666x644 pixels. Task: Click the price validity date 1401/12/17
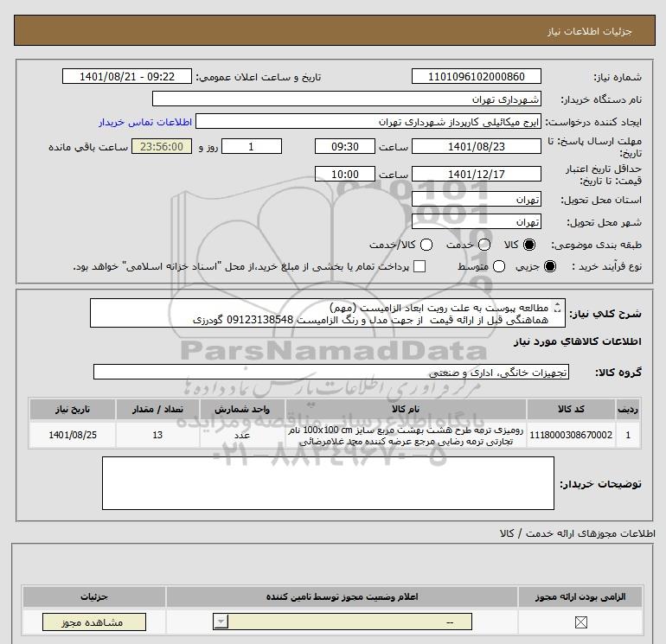476,174
